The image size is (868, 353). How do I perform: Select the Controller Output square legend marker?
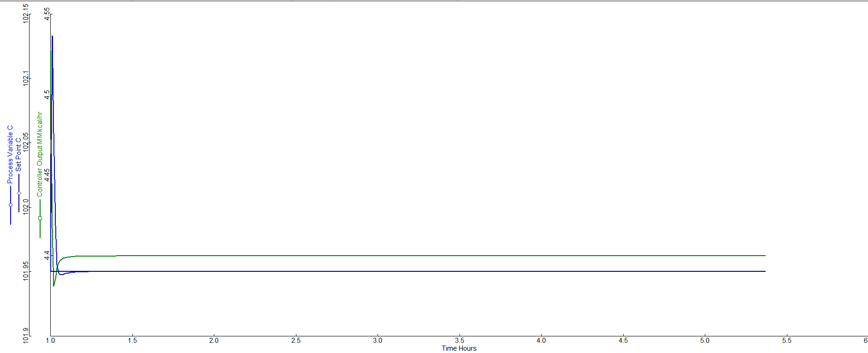pos(40,218)
